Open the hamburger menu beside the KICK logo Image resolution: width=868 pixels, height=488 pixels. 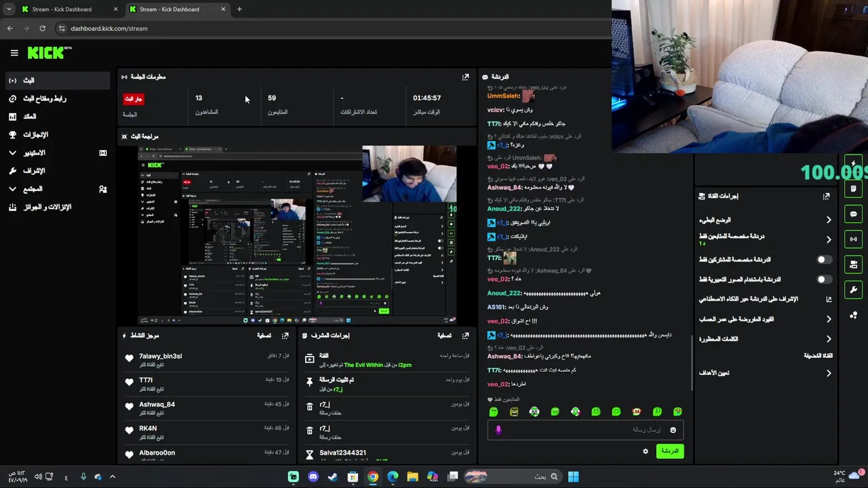(x=14, y=52)
